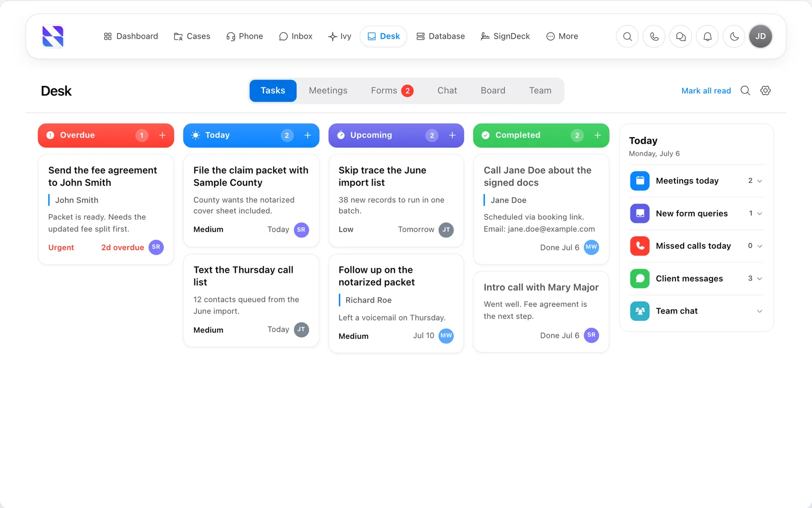Expand the Client messages chevron
This screenshot has height=508, width=812.
pyautogui.click(x=760, y=278)
